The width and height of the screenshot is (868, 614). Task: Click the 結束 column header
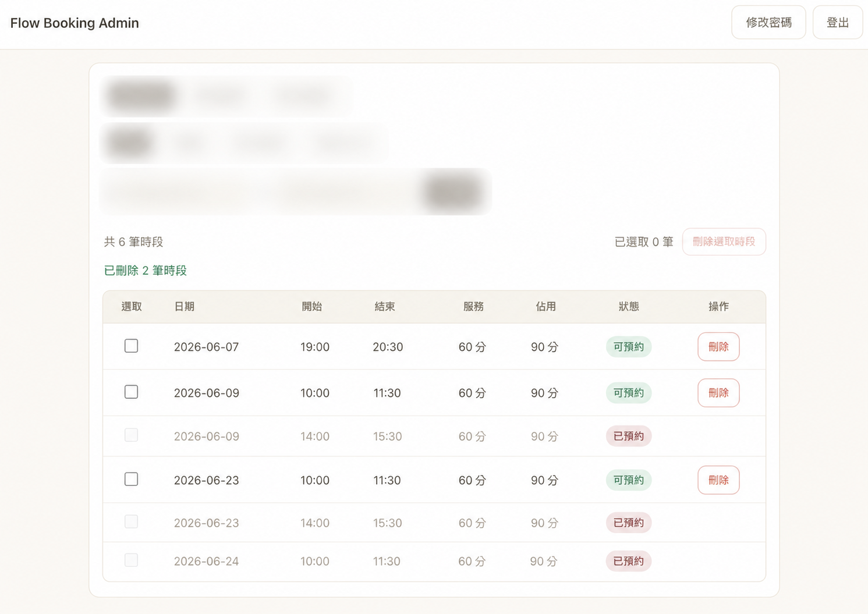[384, 306]
